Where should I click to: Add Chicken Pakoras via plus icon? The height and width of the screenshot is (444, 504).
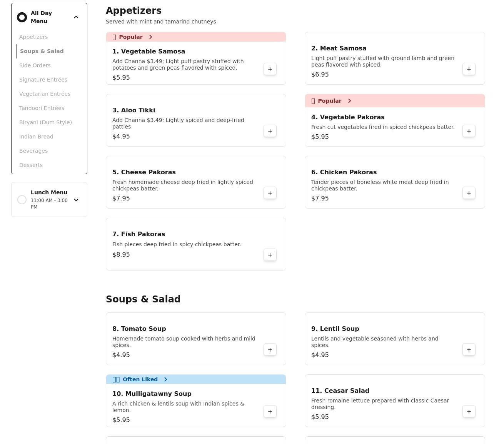[x=469, y=193]
